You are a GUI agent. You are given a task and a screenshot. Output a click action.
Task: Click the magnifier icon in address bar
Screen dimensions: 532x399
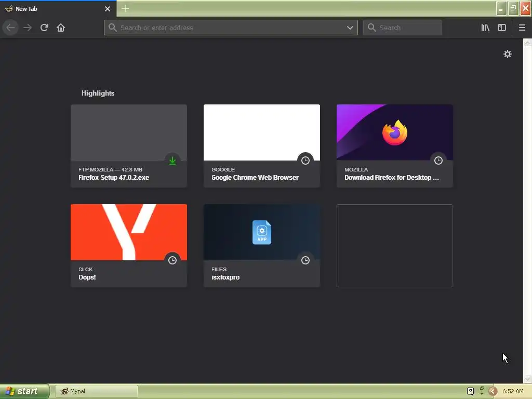113,28
